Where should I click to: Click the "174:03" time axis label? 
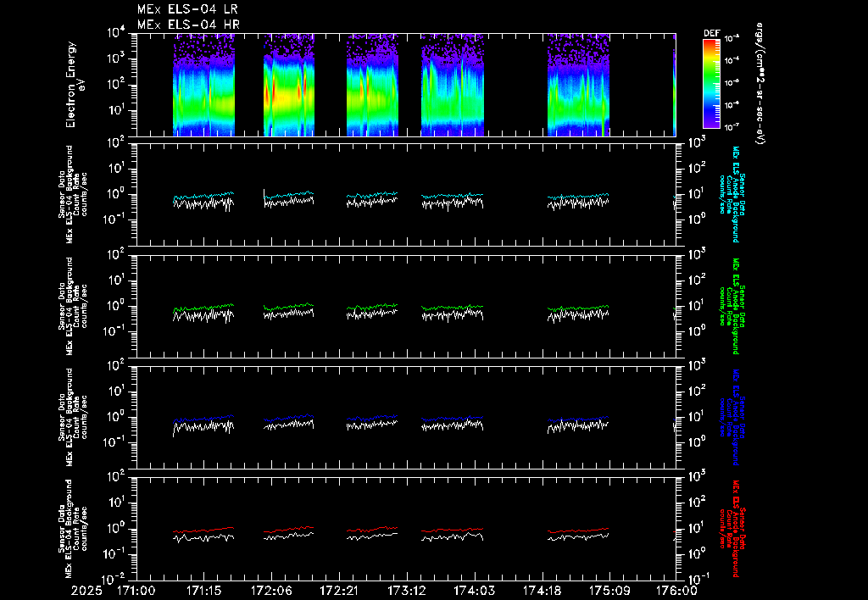[475, 592]
